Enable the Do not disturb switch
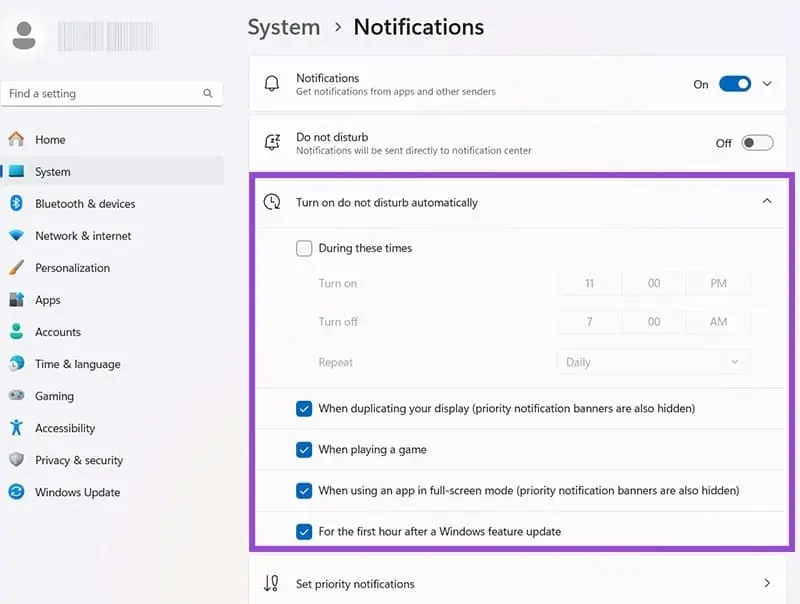 (x=757, y=143)
